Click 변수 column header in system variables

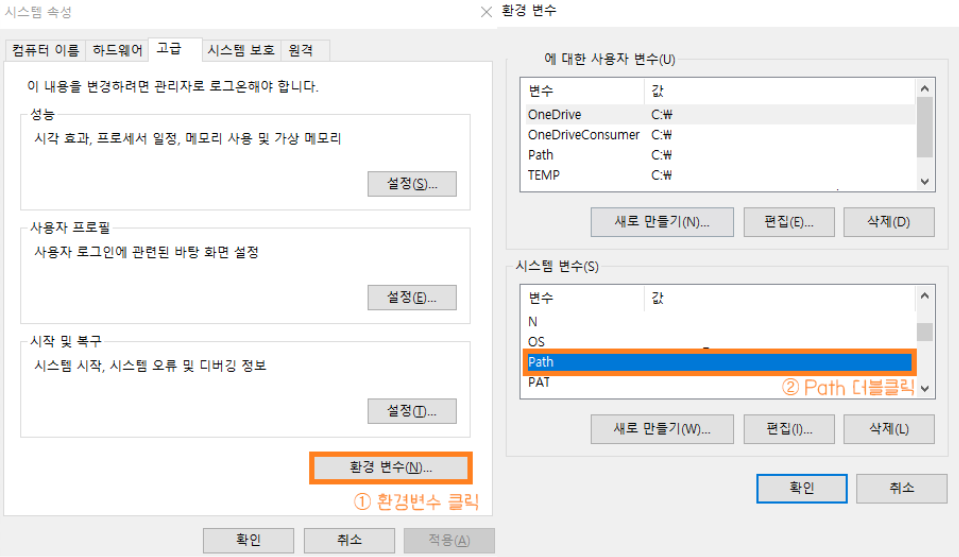[583, 298]
